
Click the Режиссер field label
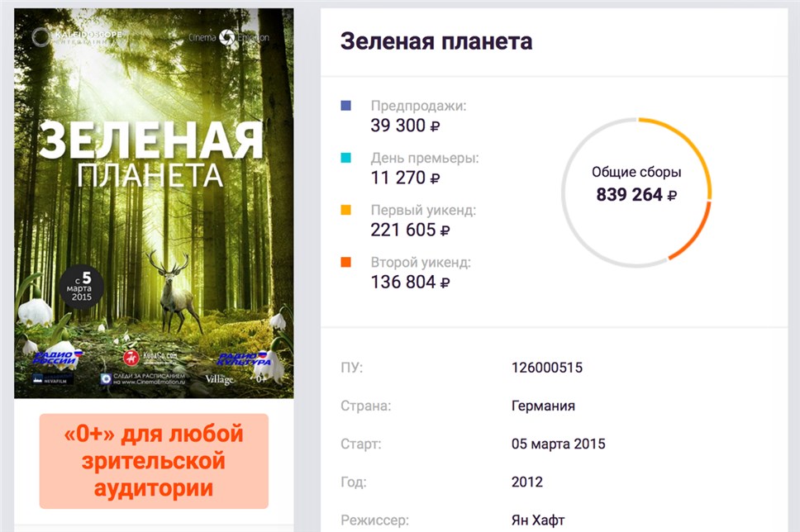[x=375, y=520]
